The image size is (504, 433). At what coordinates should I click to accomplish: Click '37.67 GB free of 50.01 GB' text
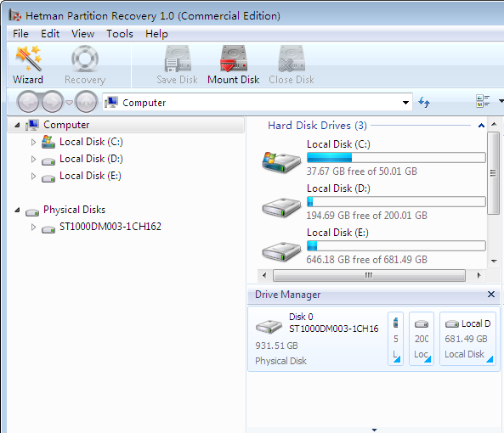(361, 172)
